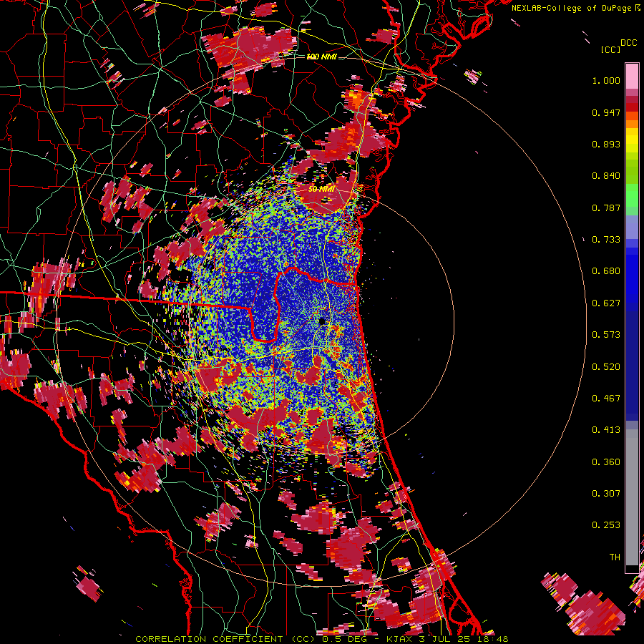644x644 pixels.
Task: Click the 1.000 value on the color scale
Action: click(x=606, y=80)
